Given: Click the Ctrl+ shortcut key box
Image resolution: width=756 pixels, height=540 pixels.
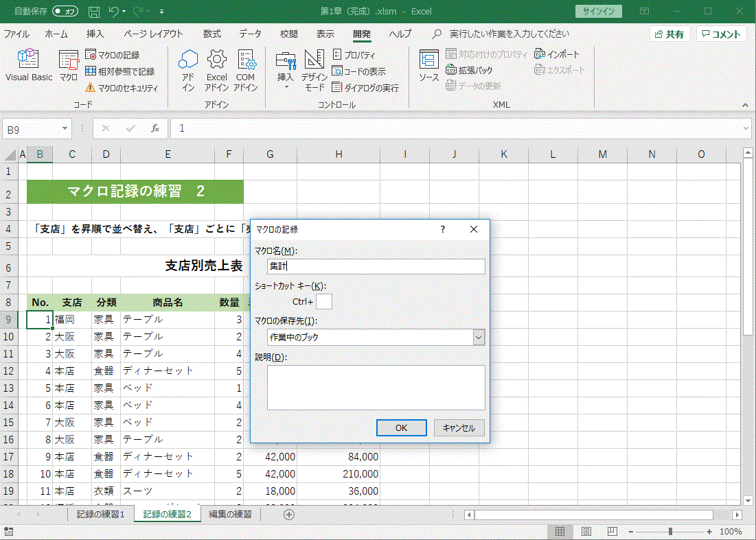Looking at the screenshot, I should point(324,301).
